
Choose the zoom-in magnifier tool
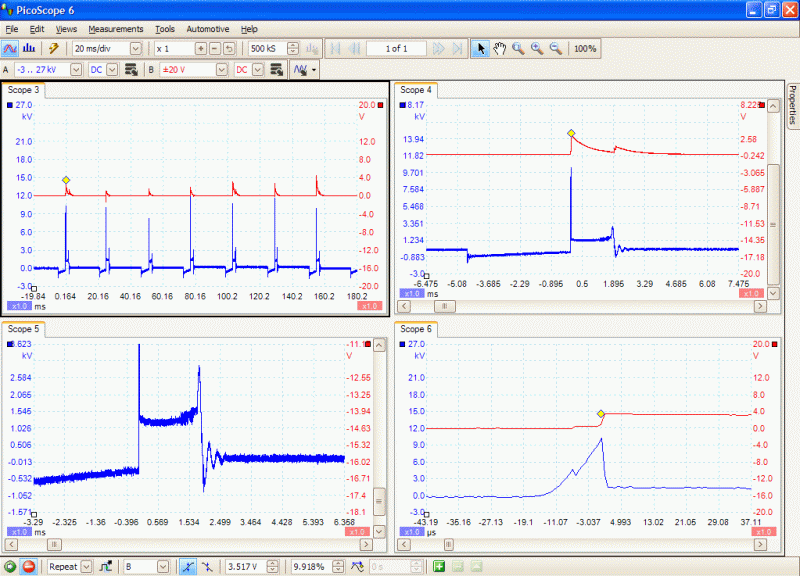(x=537, y=48)
